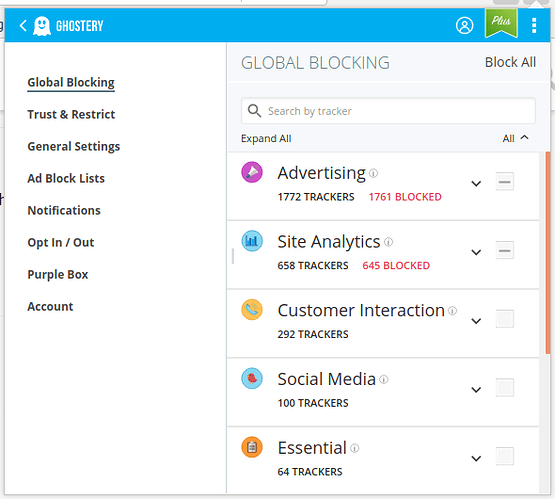Click the green Plus badge
Image resolution: width=555 pixels, height=499 pixels.
tap(501, 23)
